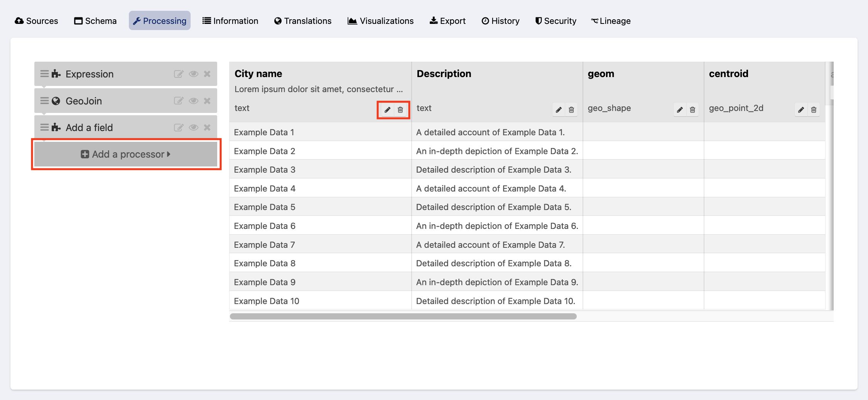Remove the Expression processor with X icon

coord(207,74)
